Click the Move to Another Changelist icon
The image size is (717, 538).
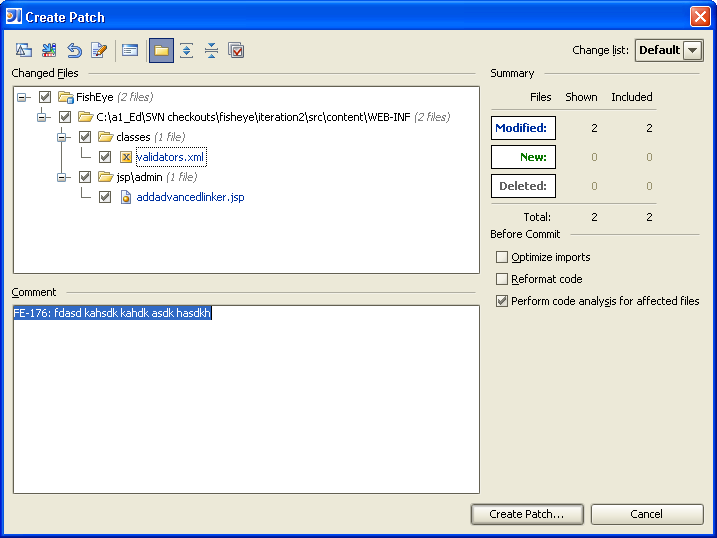tap(49, 50)
